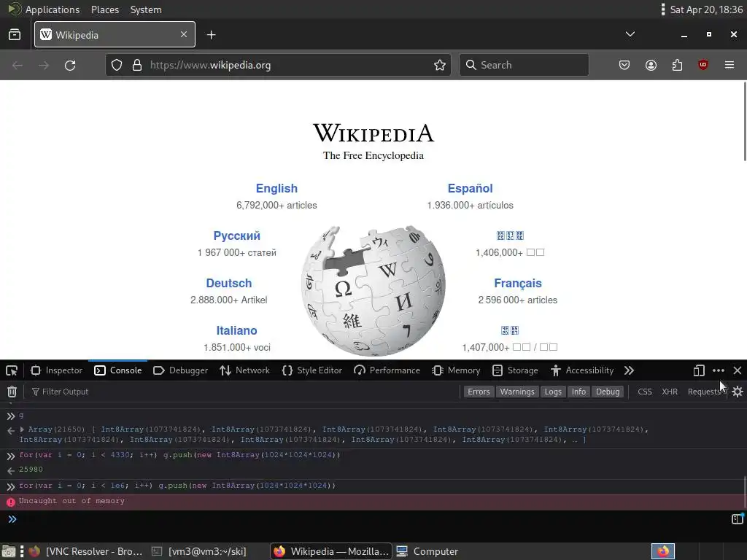The height and width of the screenshot is (560, 747).
Task: Toggle Responsive Design Mode icon
Action: click(x=699, y=370)
